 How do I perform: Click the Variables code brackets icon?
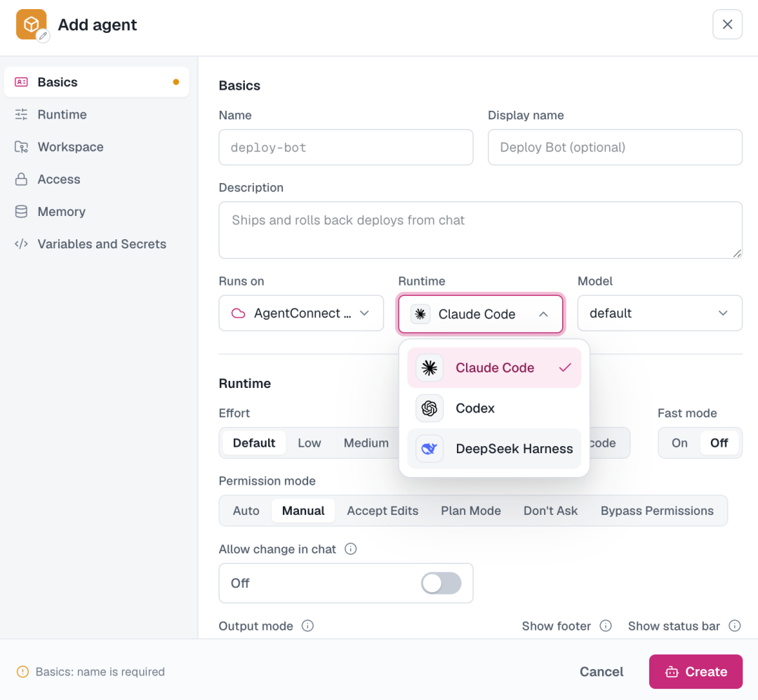(21, 244)
